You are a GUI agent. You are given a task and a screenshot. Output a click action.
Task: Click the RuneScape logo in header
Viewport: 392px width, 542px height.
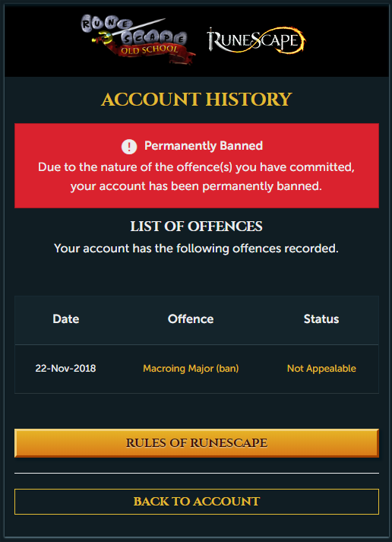[256, 40]
